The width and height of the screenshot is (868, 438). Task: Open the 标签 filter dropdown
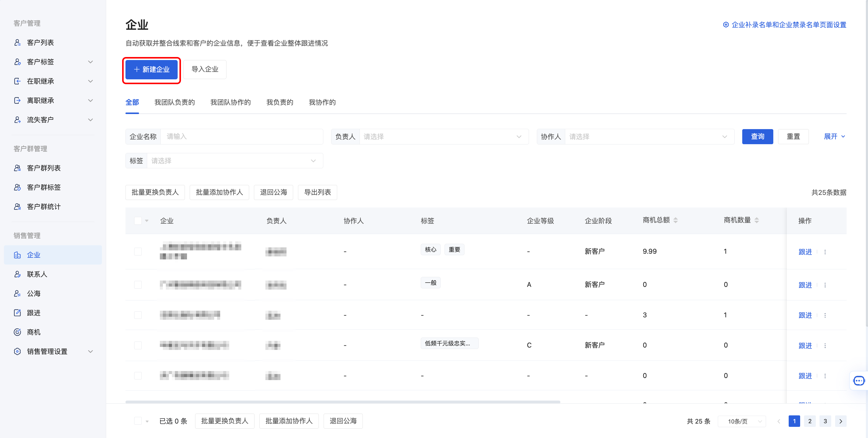tap(235, 161)
